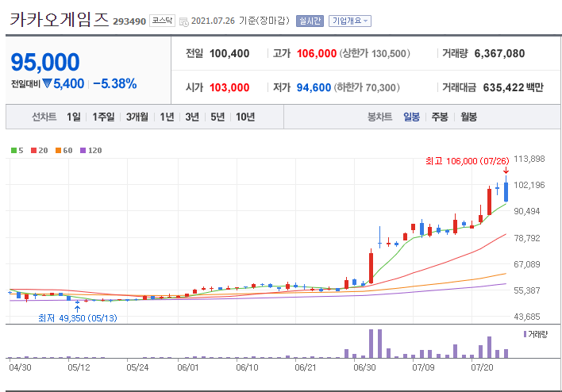
Task: Click the 78,792 price axis label
Action: [x=527, y=238]
